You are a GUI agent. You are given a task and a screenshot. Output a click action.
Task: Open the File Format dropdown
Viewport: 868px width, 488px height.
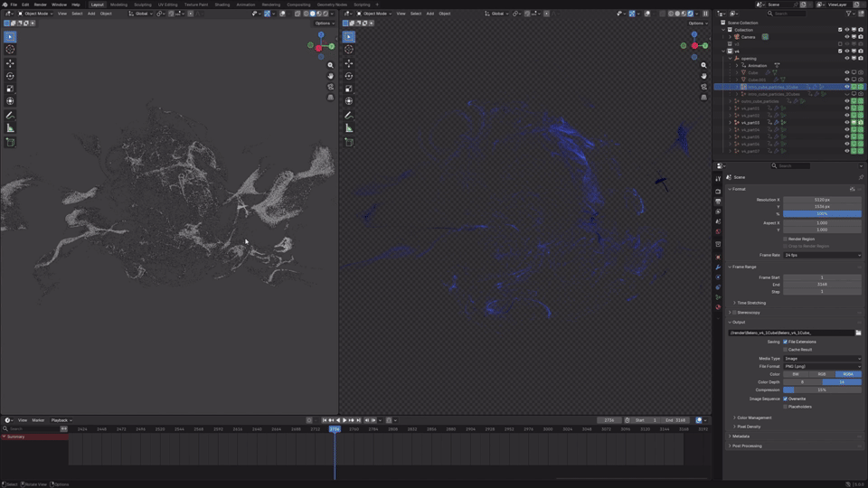pyautogui.click(x=822, y=366)
